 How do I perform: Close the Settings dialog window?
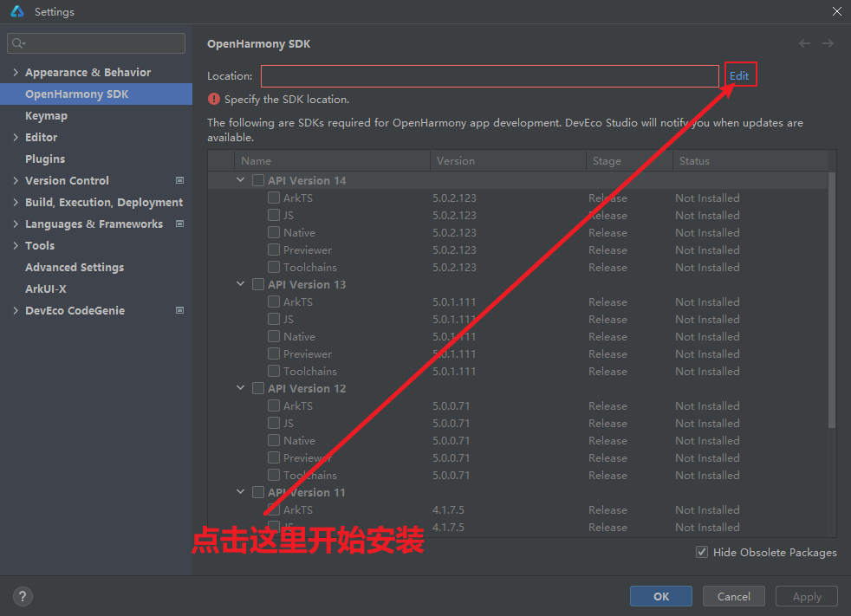[837, 11]
